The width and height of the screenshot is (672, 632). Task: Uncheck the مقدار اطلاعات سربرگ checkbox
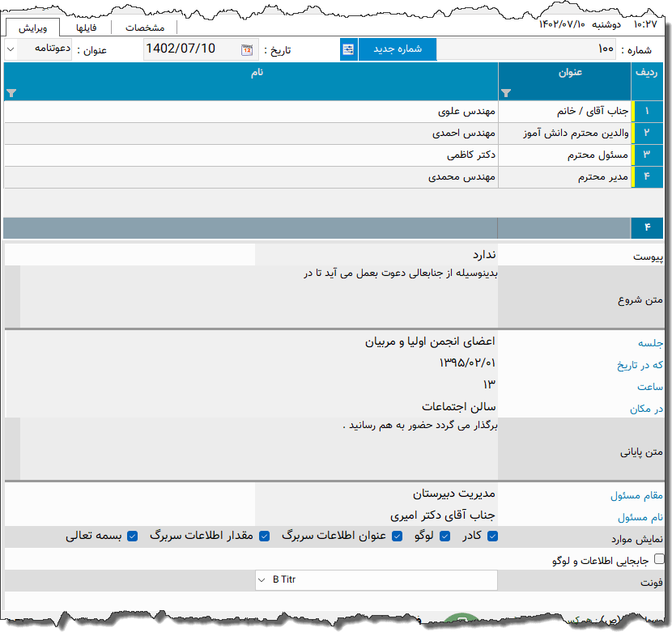tap(263, 535)
